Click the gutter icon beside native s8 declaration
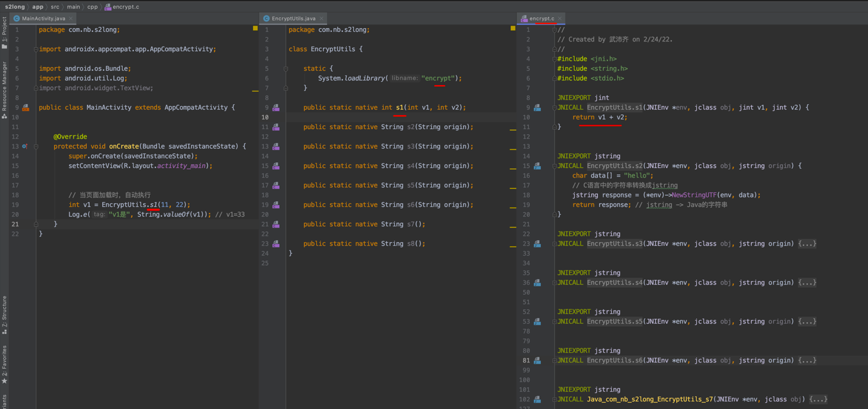868x409 pixels. click(276, 243)
